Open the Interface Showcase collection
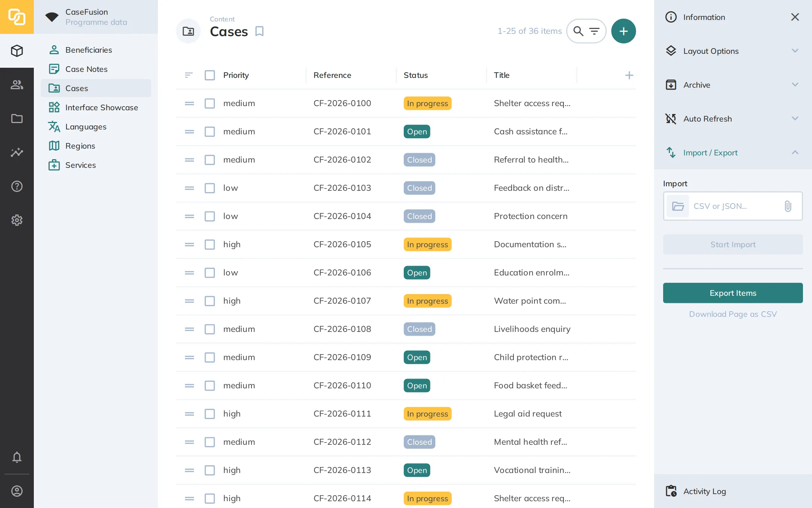 pyautogui.click(x=96, y=108)
